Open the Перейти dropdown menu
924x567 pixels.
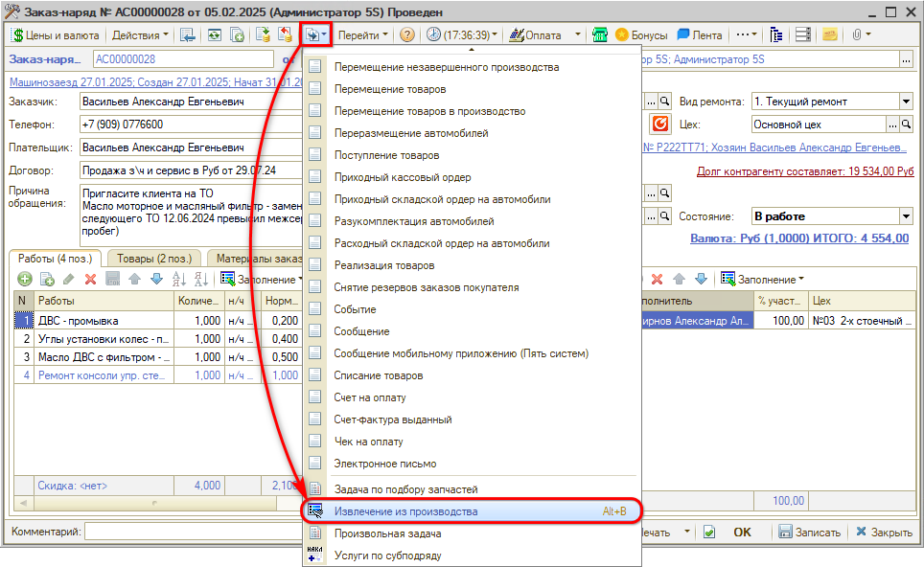[364, 34]
